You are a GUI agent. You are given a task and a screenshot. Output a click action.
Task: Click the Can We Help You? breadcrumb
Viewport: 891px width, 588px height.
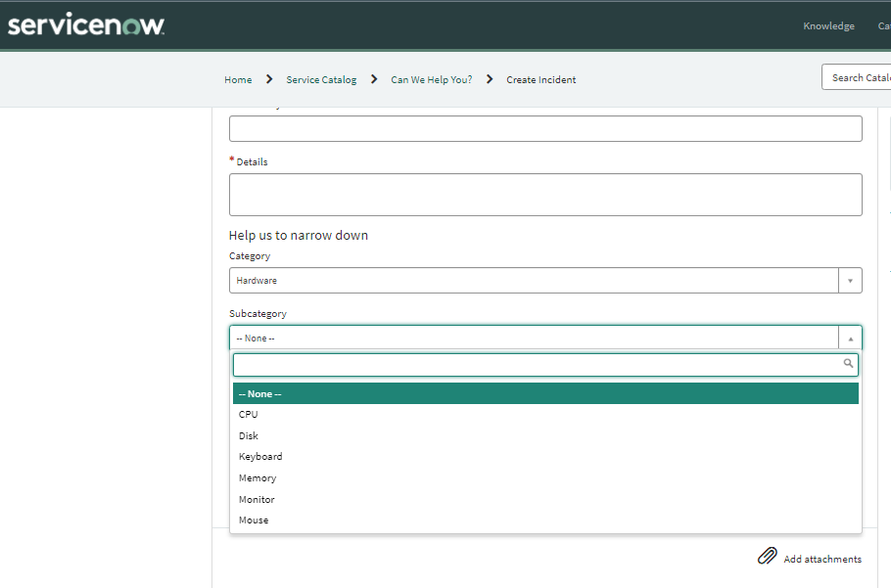click(x=431, y=79)
